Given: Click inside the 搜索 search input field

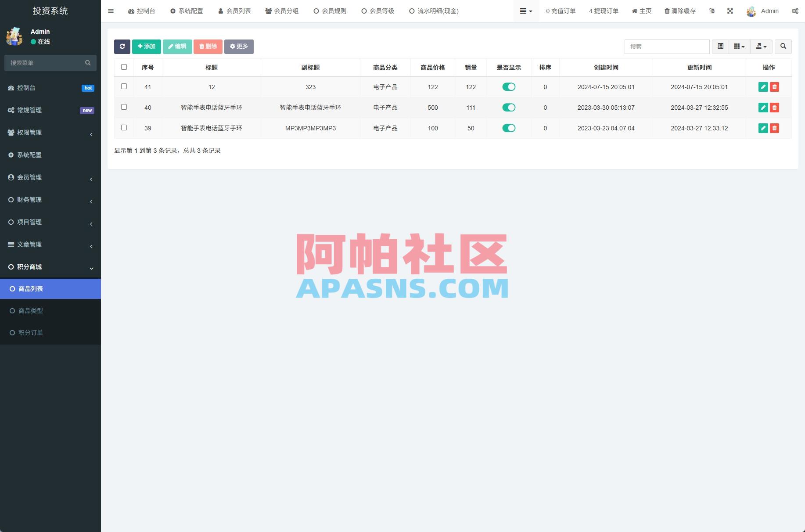Looking at the screenshot, I should [x=667, y=47].
